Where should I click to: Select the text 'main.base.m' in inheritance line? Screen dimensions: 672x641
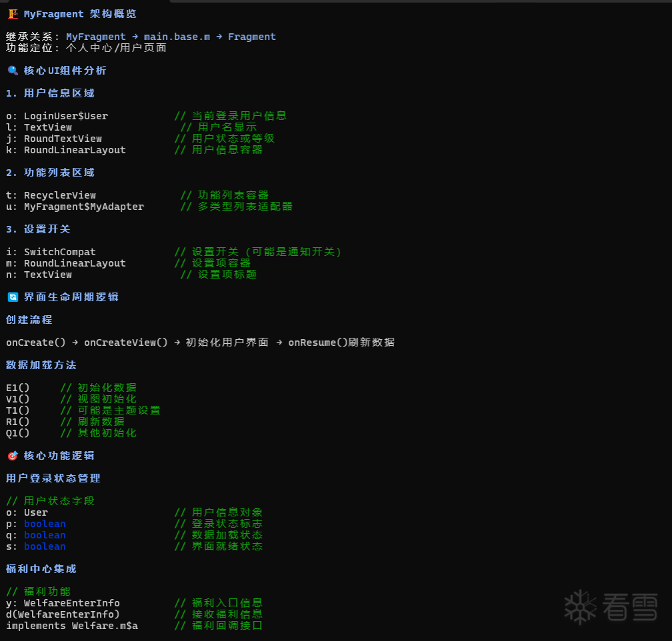(x=177, y=37)
